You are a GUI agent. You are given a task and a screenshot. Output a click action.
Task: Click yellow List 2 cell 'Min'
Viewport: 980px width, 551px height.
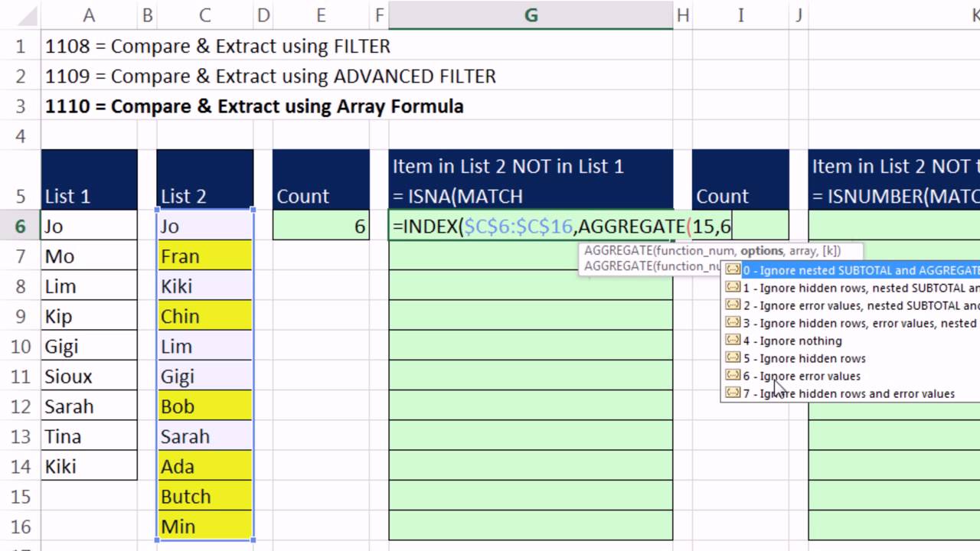[x=204, y=527]
